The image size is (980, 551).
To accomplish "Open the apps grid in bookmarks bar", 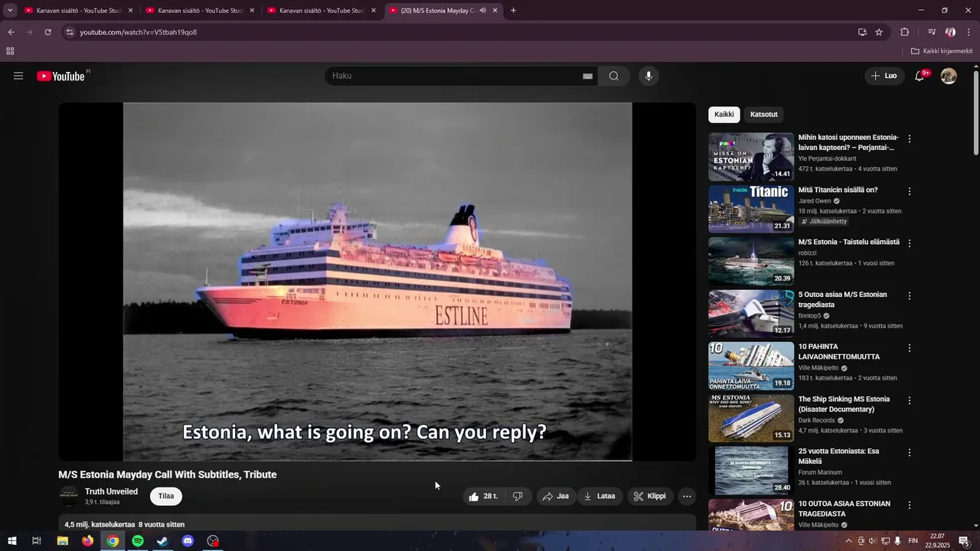I will 10,51.
